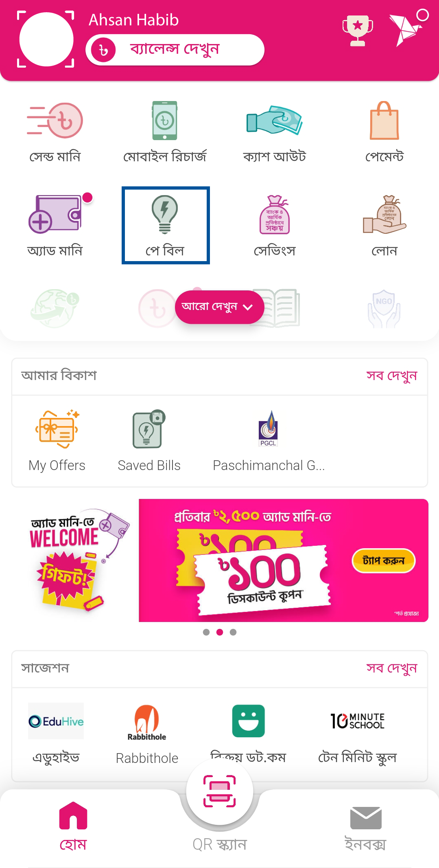Select the third banner carousel dot

[233, 632]
